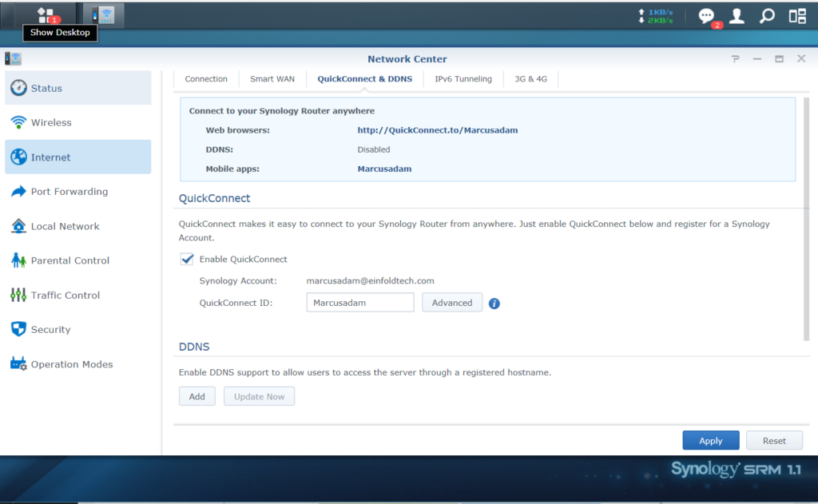The height and width of the screenshot is (504, 818).
Task: Click the Reset button
Action: (774, 440)
